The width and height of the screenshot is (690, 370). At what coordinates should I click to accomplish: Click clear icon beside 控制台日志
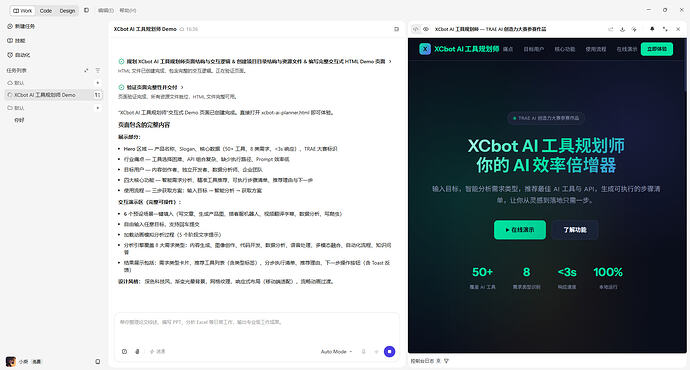tap(438, 361)
